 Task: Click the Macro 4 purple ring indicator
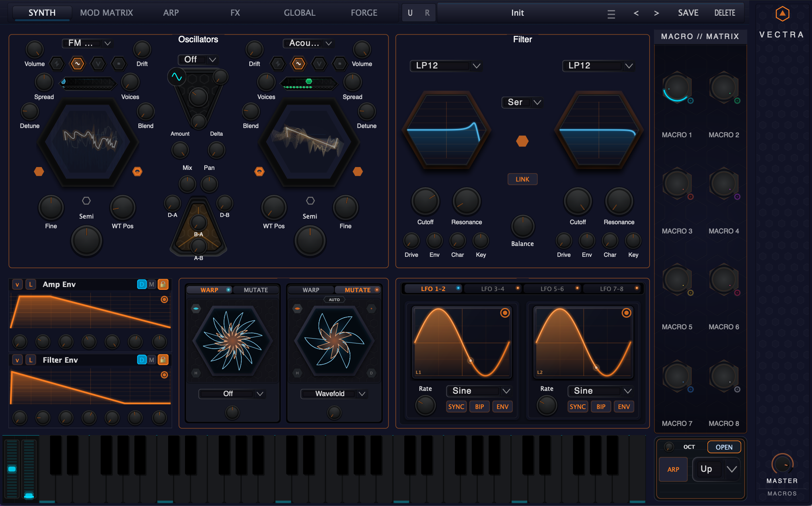[x=737, y=197]
